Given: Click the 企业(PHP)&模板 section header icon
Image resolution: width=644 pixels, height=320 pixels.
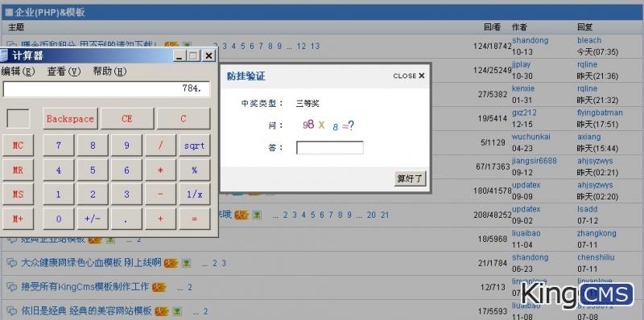Looking at the screenshot, I should (x=9, y=12).
